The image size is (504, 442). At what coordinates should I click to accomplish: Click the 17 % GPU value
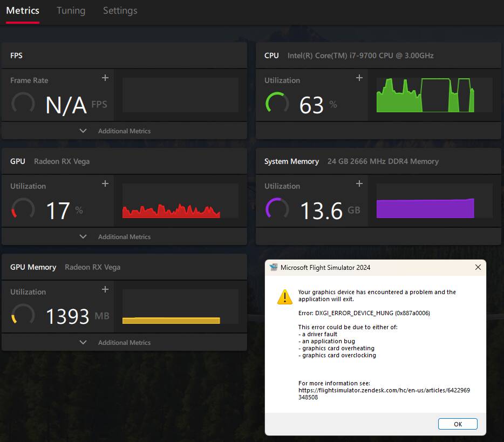64,211
